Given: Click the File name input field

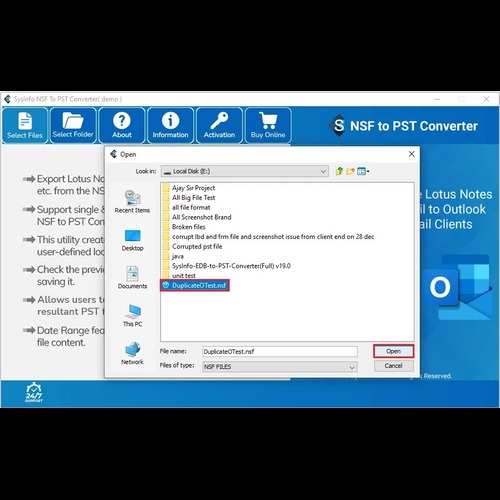Looking at the screenshot, I should point(280,351).
